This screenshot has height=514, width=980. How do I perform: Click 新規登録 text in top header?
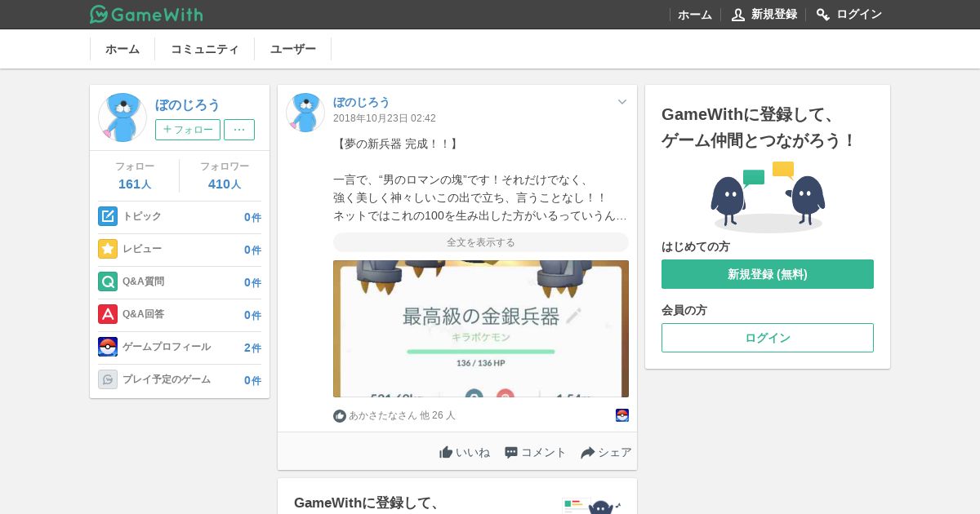point(774,15)
